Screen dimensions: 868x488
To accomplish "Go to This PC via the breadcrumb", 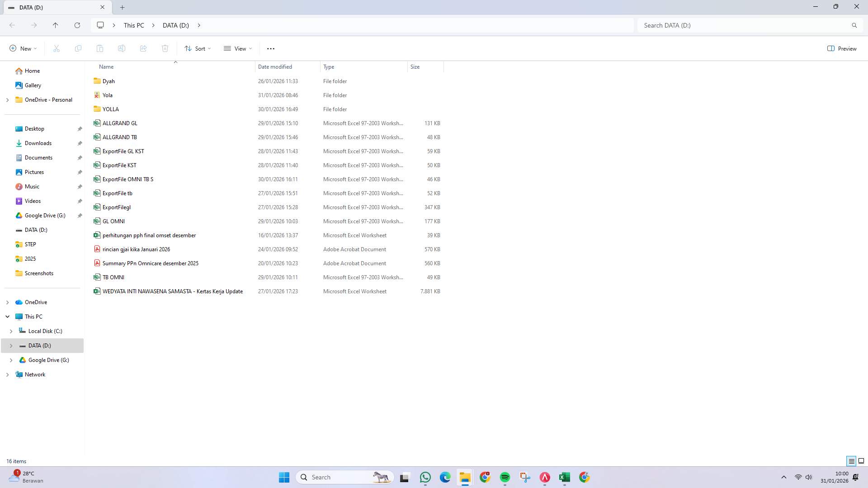I will click(x=134, y=25).
